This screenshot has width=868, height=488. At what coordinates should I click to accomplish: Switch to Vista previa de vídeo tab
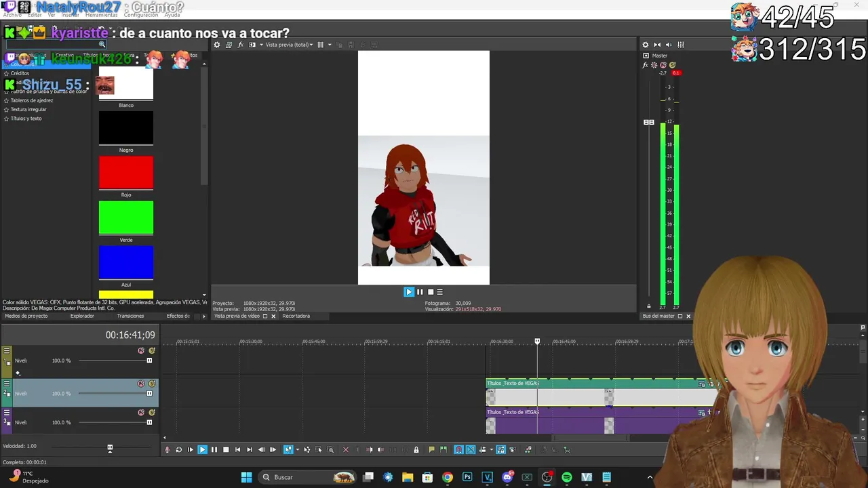[237, 316]
